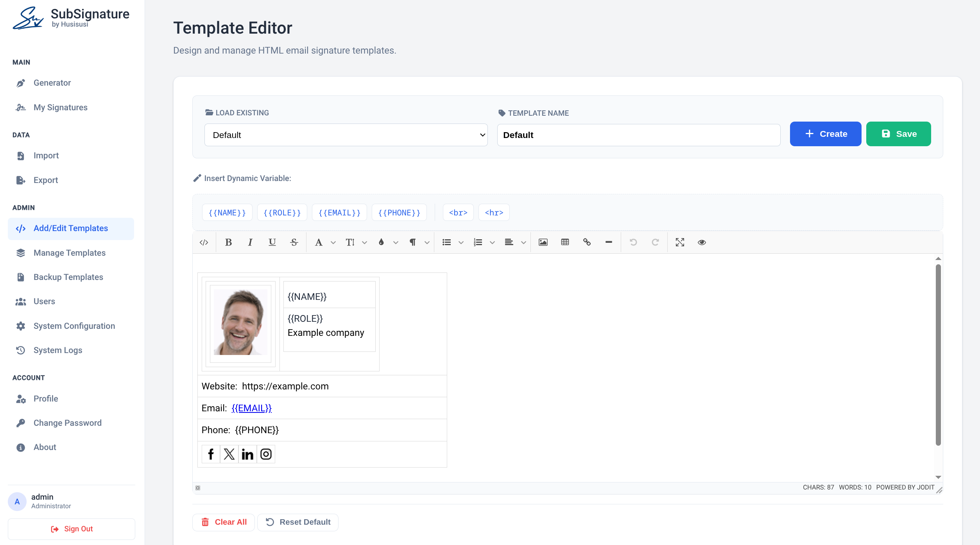
Task: Toggle fullscreen editing mode
Action: [680, 242]
